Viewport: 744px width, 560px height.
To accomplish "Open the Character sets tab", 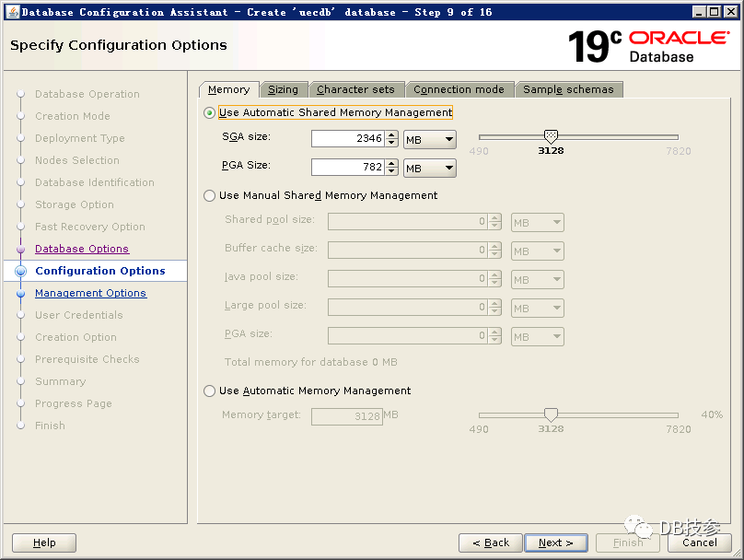I will click(x=355, y=89).
